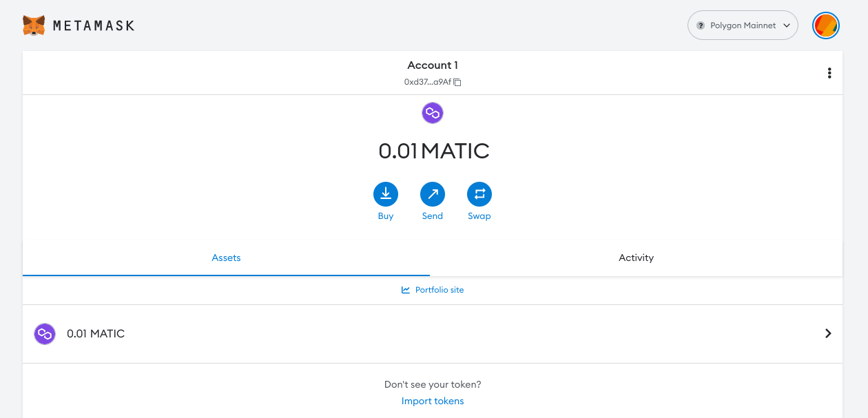Copy the account address with copy icon

(457, 82)
